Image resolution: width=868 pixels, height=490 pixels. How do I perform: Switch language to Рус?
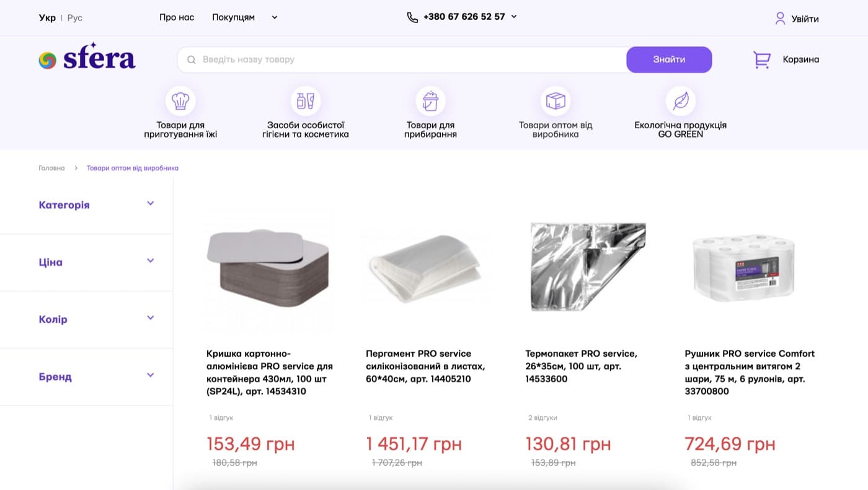tap(75, 18)
